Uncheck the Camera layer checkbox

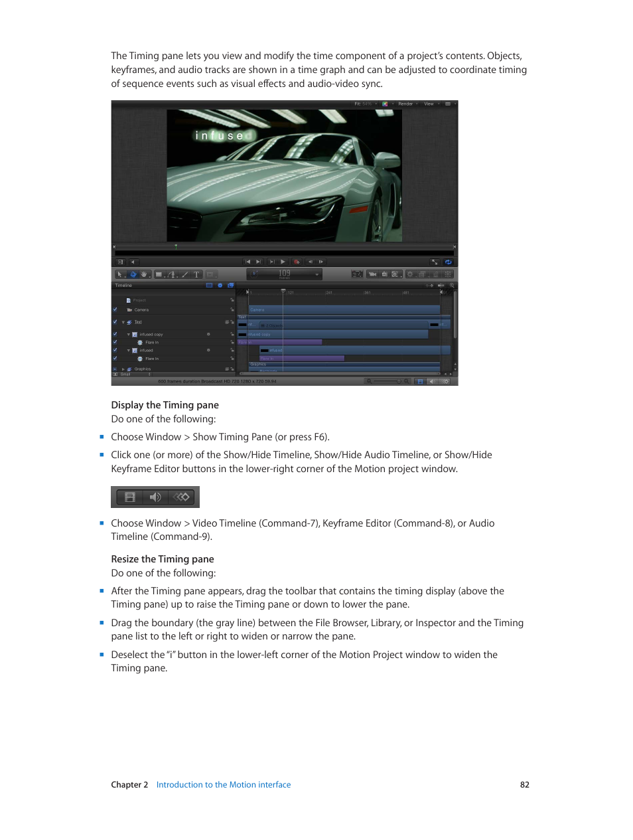point(115,309)
